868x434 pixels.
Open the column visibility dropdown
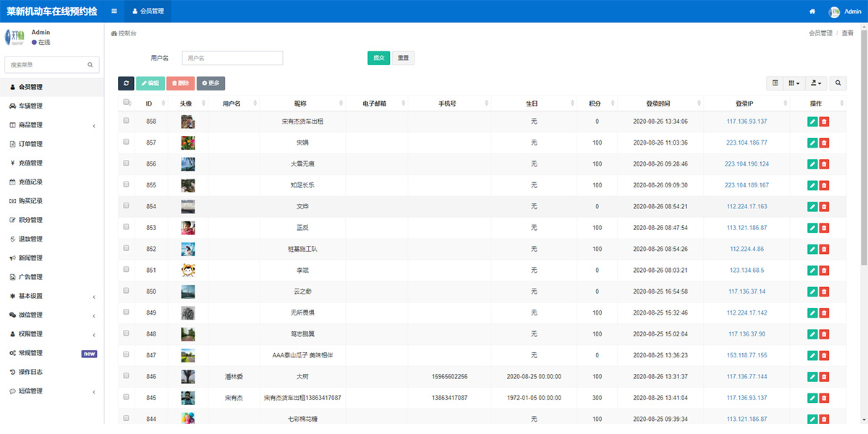(x=794, y=83)
